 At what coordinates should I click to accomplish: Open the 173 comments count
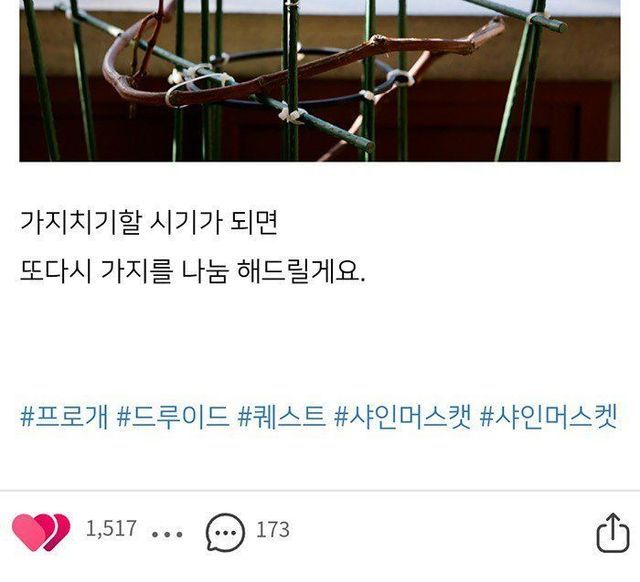[273, 529]
